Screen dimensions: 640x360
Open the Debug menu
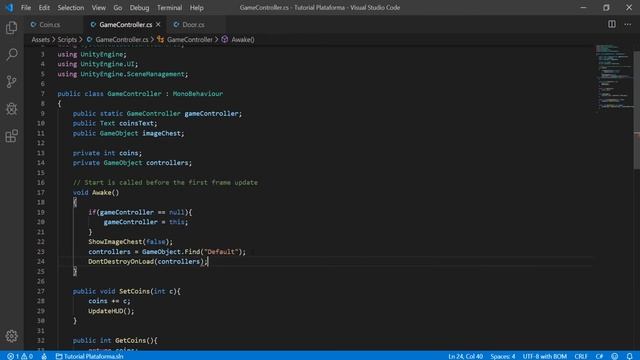coord(139,8)
